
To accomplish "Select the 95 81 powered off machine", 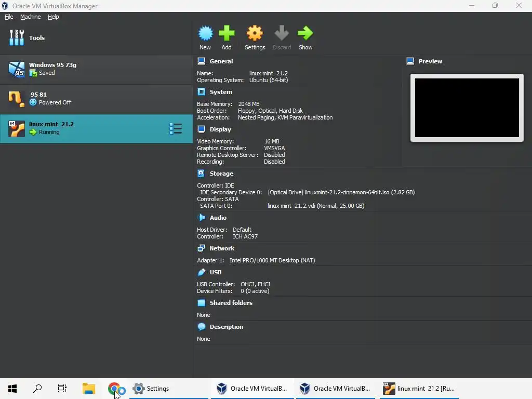I will pos(96,99).
